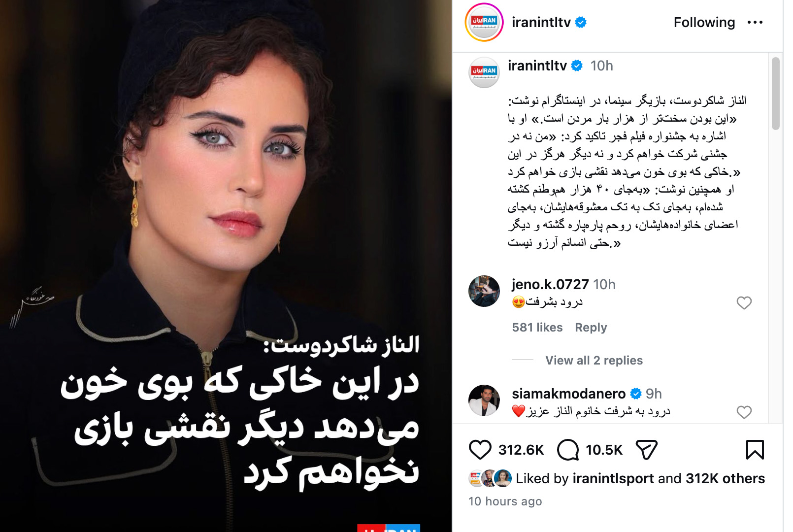Screen dimensions: 793x532
Task: Open jeno.k.0727 profile picture
Action: [x=484, y=291]
